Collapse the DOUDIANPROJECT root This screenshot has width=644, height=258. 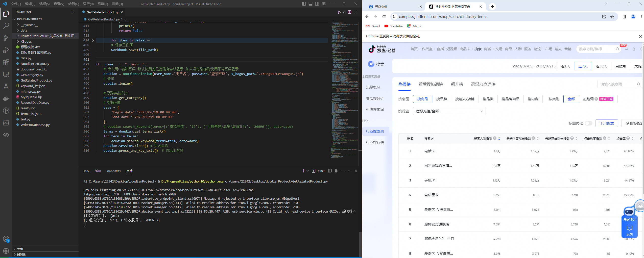[x=30, y=19]
